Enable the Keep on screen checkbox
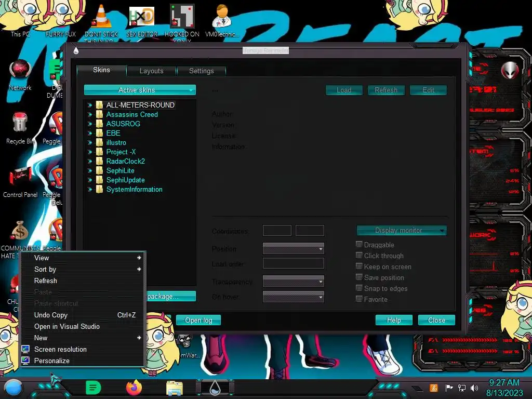This screenshot has height=399, width=532. click(359, 267)
